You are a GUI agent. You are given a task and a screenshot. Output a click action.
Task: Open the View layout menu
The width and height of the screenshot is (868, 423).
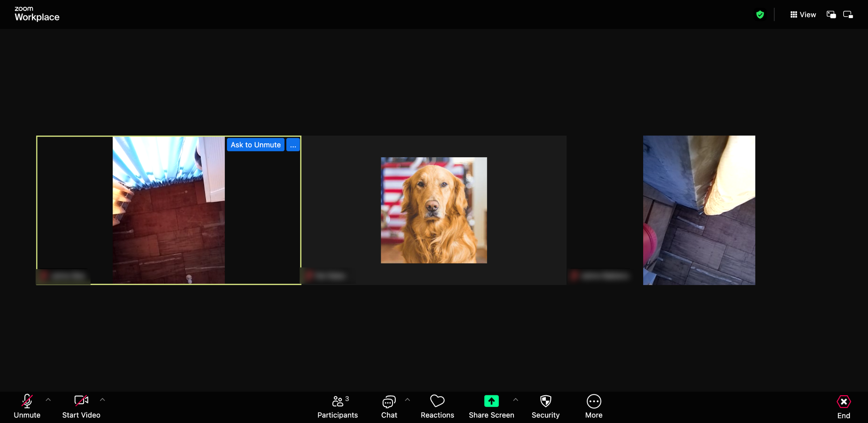pos(803,15)
